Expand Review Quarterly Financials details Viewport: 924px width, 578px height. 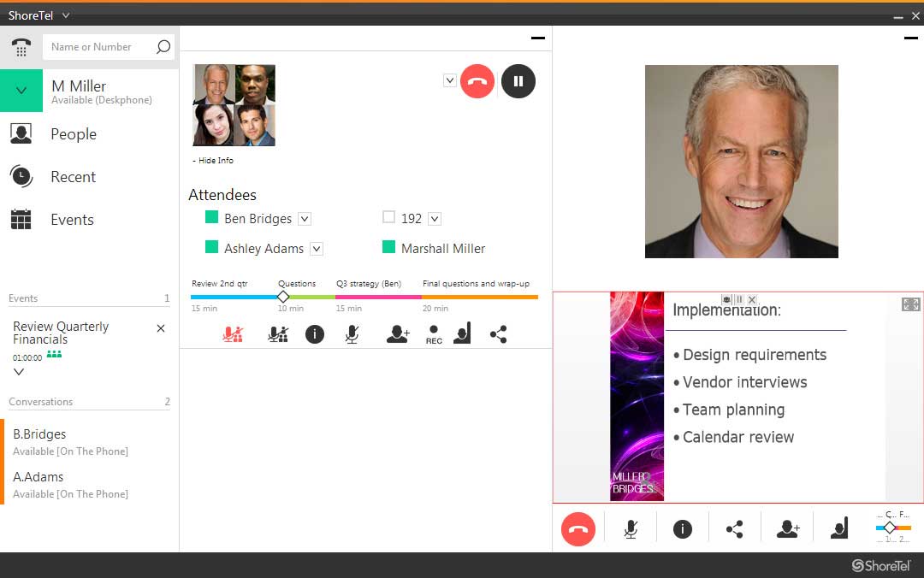[x=19, y=371]
